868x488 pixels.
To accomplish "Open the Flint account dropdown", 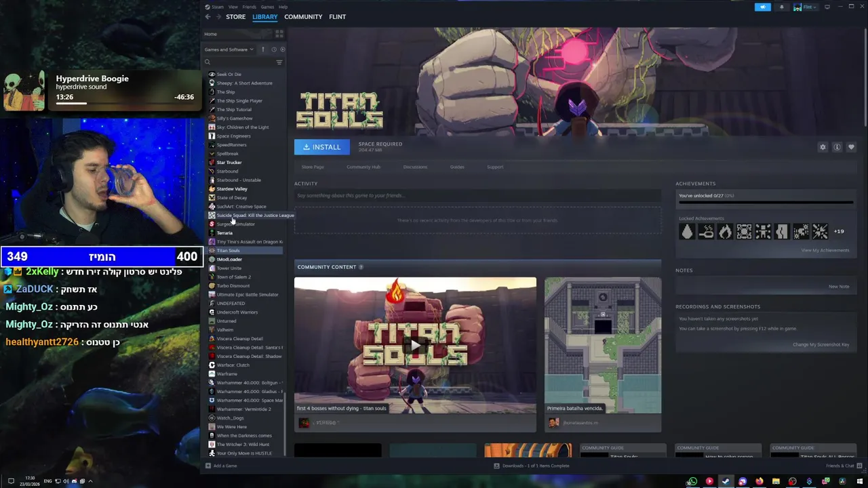I will click(805, 7).
